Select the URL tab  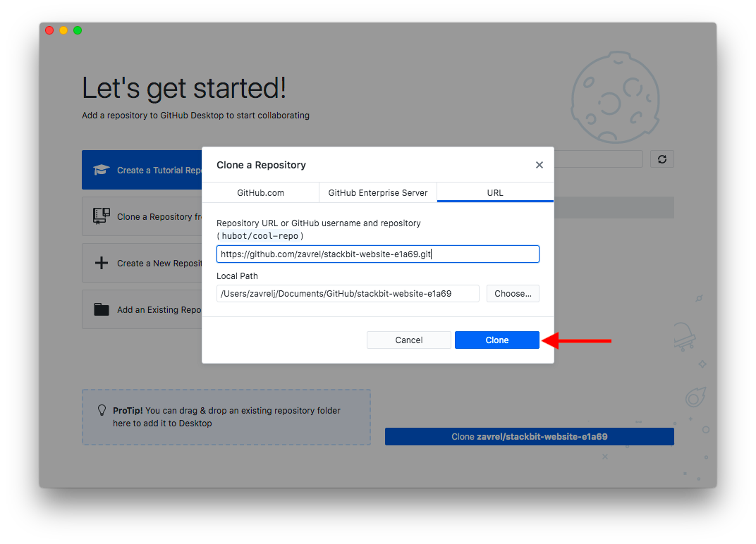495,193
